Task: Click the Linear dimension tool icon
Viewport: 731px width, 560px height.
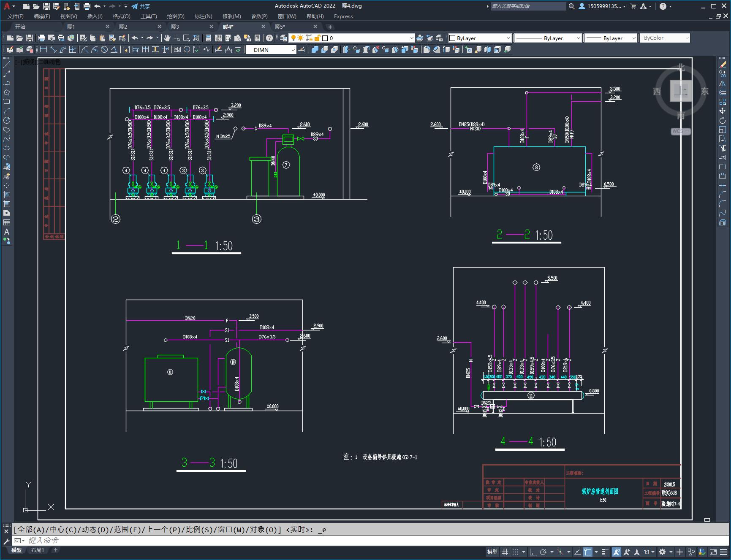Action: pyautogui.click(x=43, y=50)
